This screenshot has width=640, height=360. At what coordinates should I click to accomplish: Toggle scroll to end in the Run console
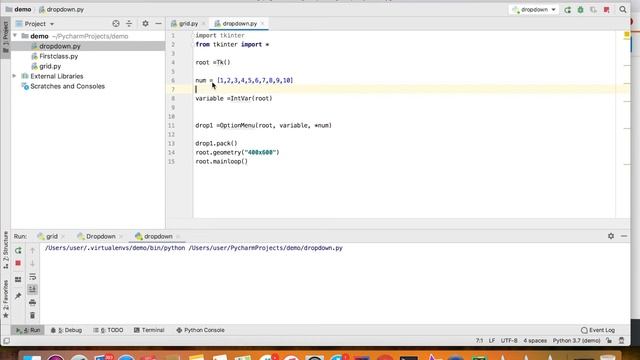point(33,289)
